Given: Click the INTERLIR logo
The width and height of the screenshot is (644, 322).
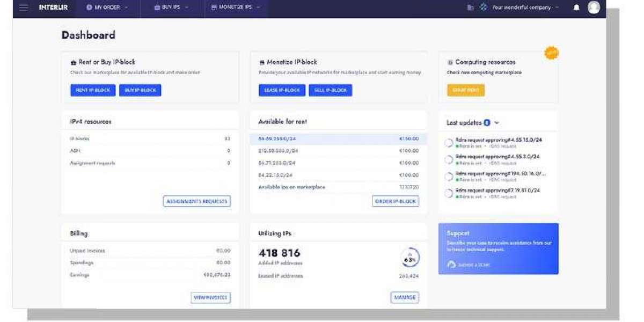Looking at the screenshot, I should (x=53, y=8).
